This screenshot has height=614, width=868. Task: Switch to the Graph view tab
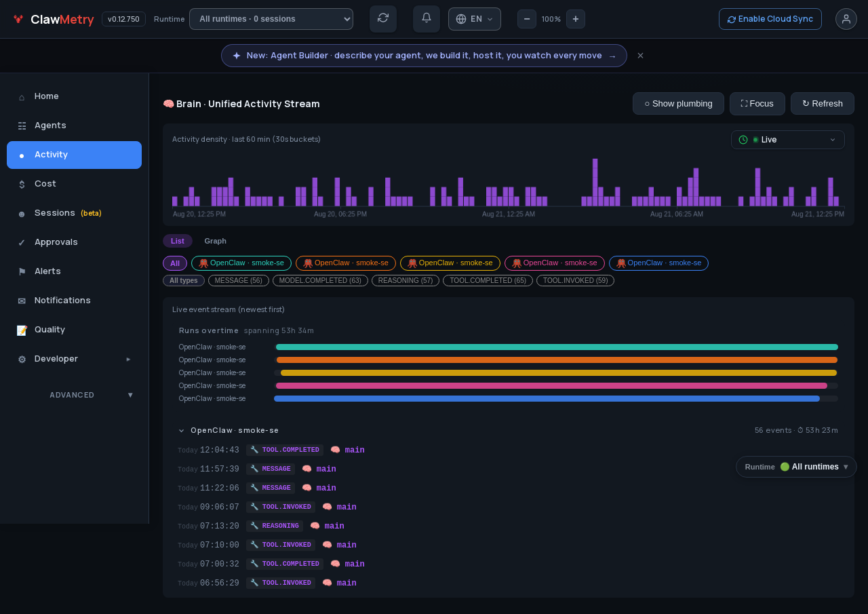(x=216, y=241)
